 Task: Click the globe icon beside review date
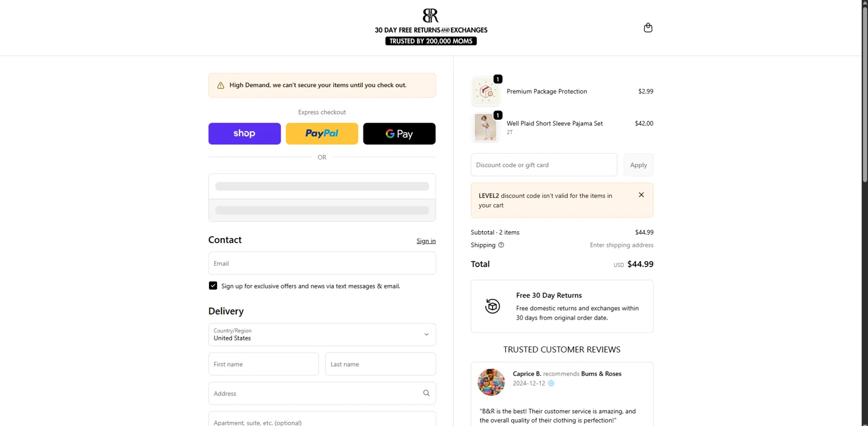coord(551,383)
